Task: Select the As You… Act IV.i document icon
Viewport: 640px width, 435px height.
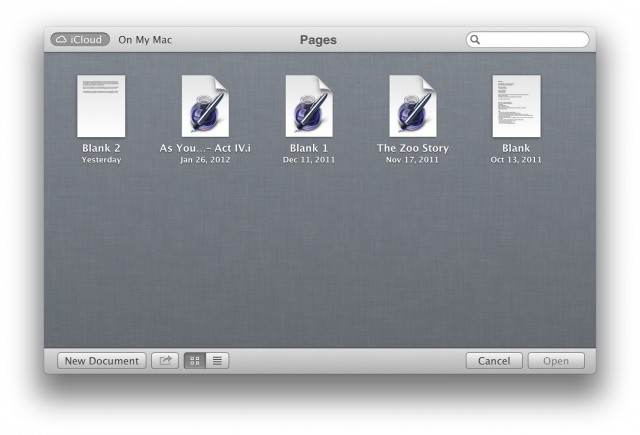Action: pyautogui.click(x=205, y=106)
